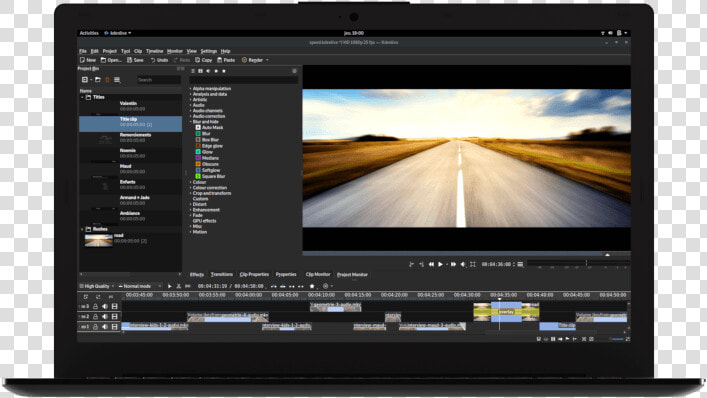This screenshot has width=707, height=398.
Task: Mute audio on timeline track 3
Action: pos(105,307)
